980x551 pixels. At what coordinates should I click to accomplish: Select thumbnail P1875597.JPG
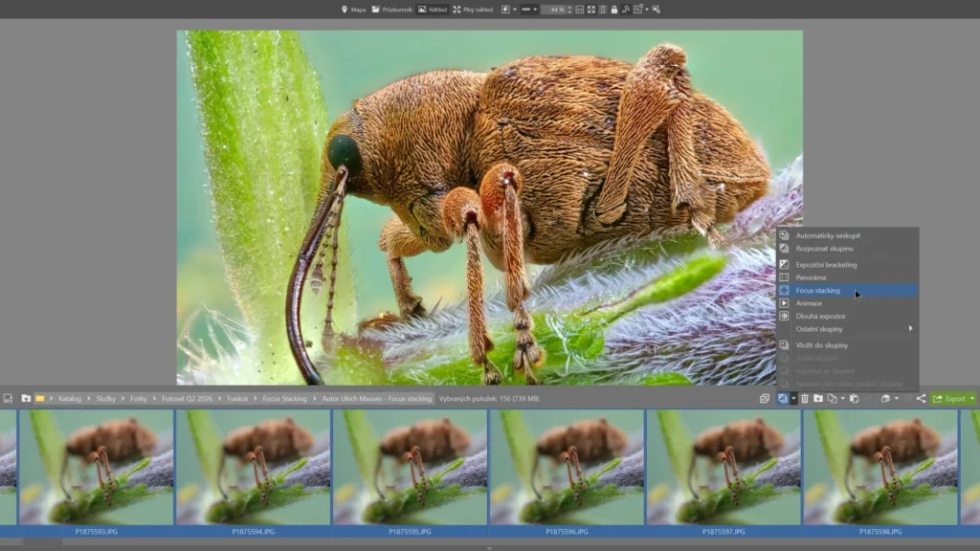click(x=724, y=473)
